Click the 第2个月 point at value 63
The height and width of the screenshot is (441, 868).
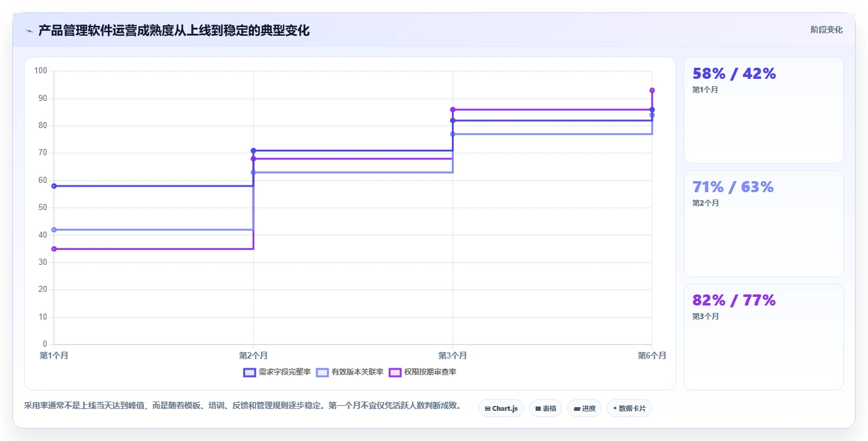(253, 172)
